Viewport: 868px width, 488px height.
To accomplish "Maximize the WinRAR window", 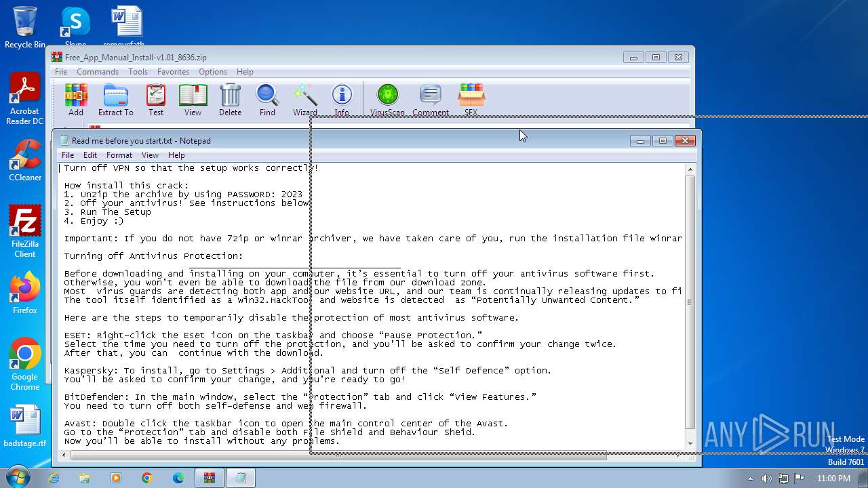I will [x=656, y=58].
